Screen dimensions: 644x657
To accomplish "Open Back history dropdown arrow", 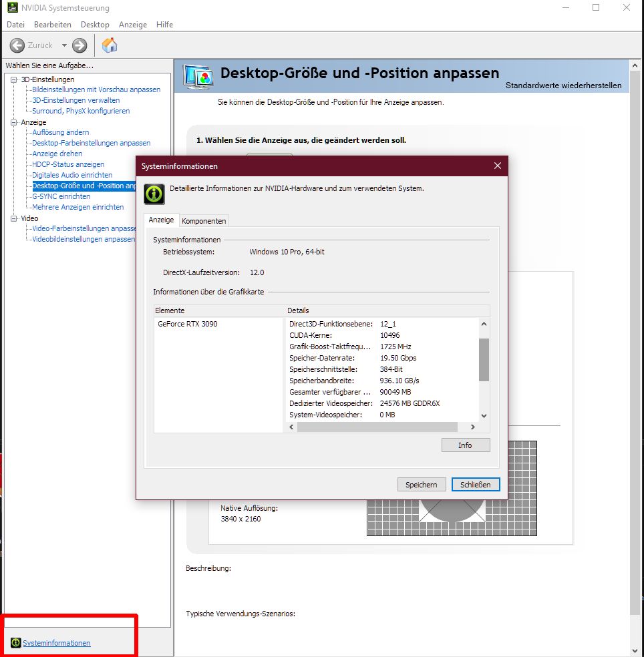I will click(64, 45).
